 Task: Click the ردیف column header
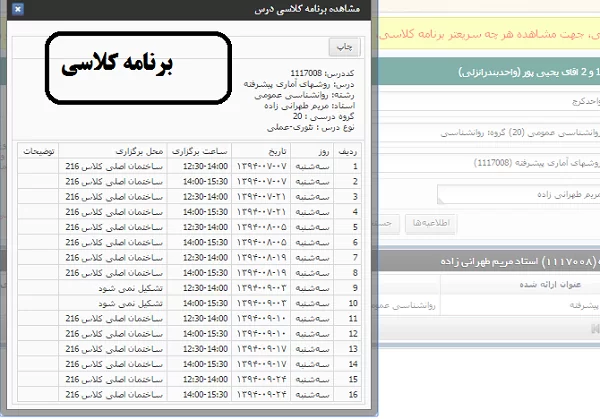[x=347, y=152]
